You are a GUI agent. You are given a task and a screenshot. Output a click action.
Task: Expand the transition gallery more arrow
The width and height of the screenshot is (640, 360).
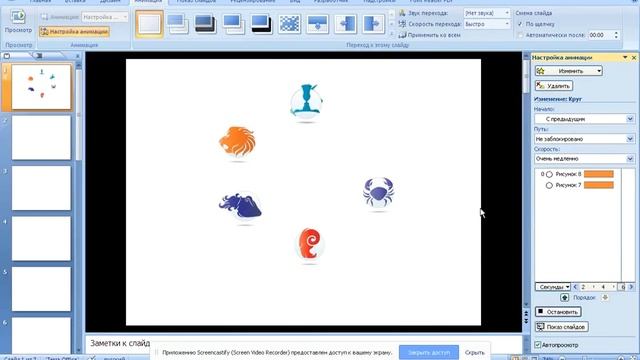392,35
